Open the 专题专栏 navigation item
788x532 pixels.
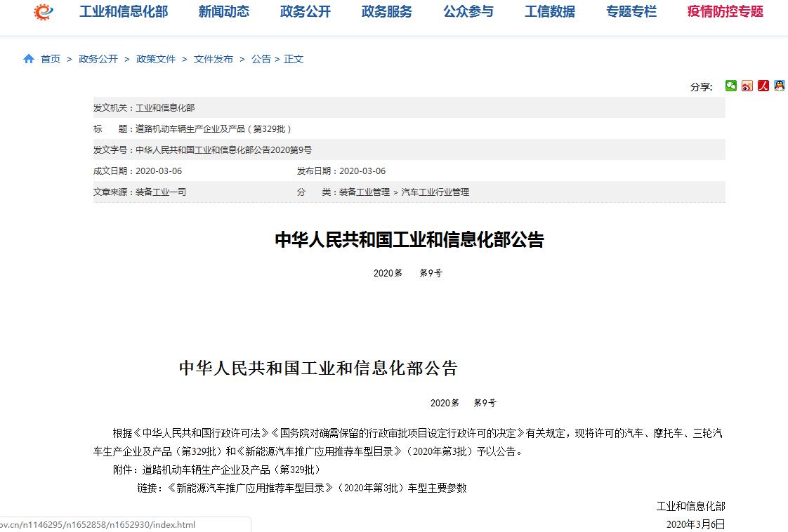pos(631,12)
